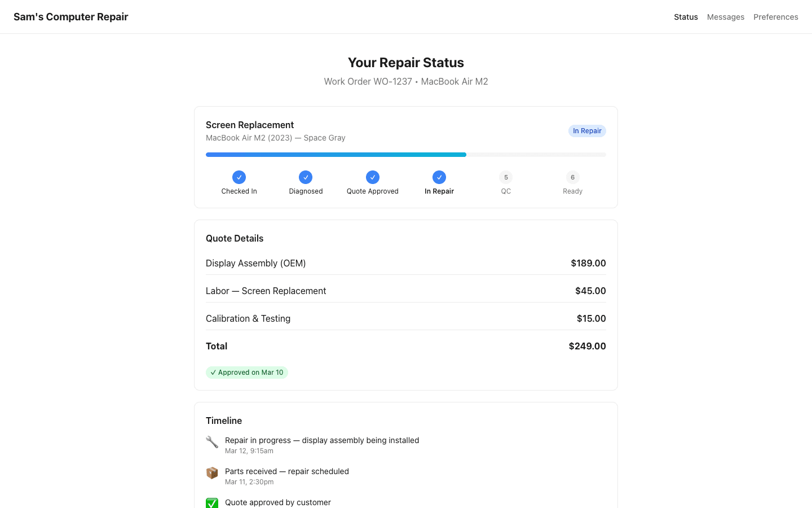Select the Status nav item

tap(686, 17)
